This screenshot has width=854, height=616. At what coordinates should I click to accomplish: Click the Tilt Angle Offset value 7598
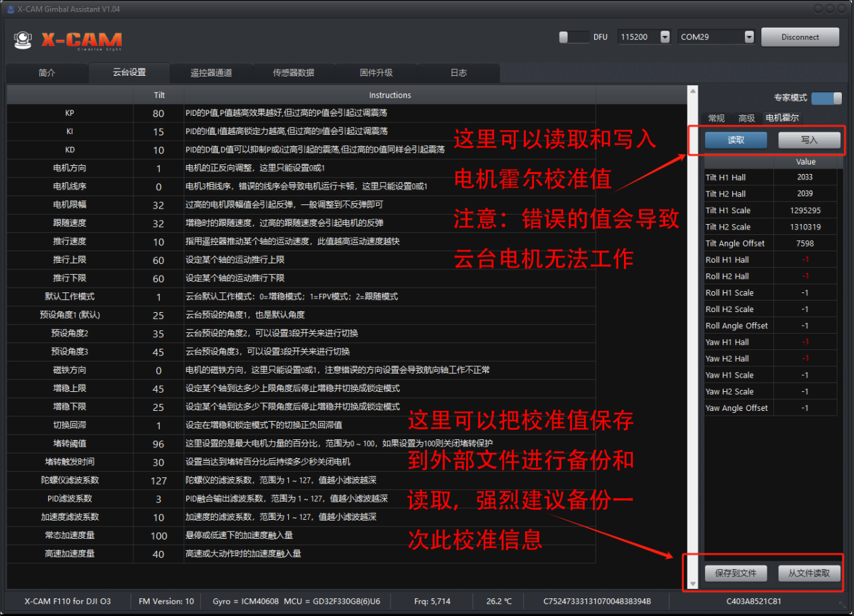[x=805, y=243]
